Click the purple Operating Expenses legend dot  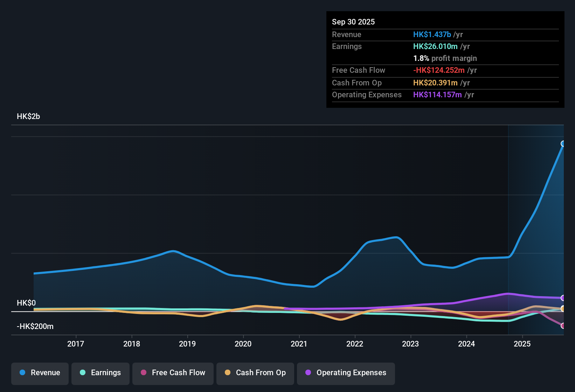[308, 373]
